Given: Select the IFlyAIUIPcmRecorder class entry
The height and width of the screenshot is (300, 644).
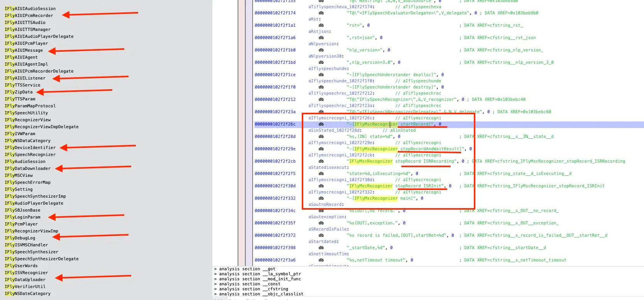Looking at the screenshot, I should point(29,15).
